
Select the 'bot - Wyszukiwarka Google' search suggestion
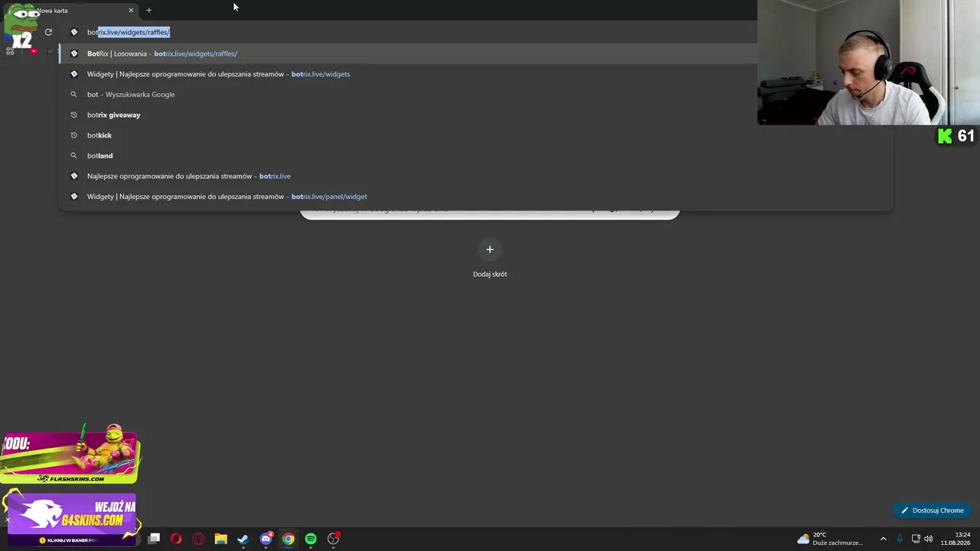476,94
